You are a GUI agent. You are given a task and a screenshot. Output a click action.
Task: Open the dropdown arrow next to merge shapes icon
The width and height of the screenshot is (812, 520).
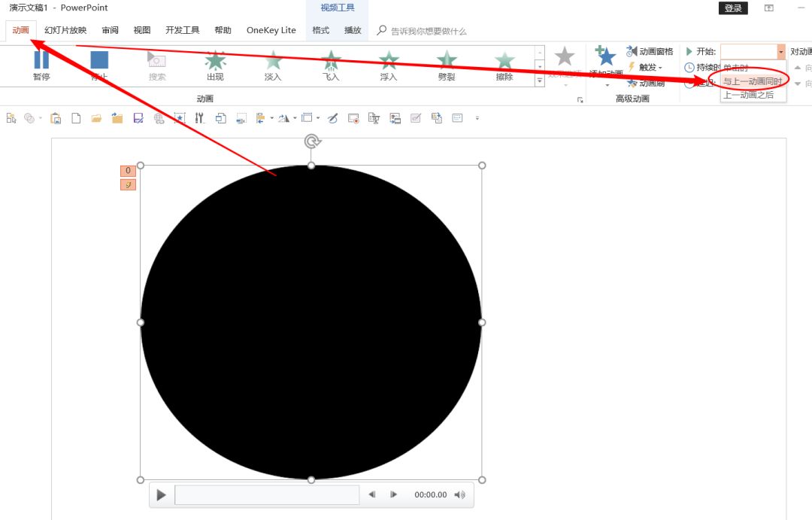[41, 118]
